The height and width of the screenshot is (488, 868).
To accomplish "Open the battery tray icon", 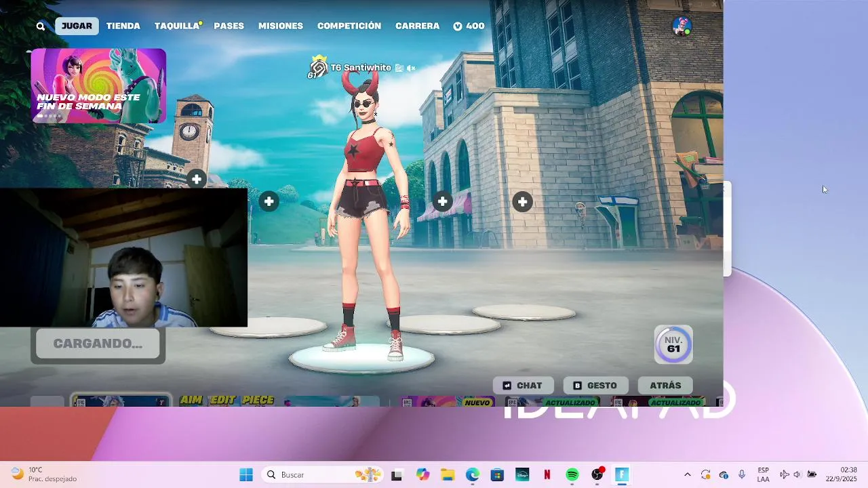I will (812, 474).
